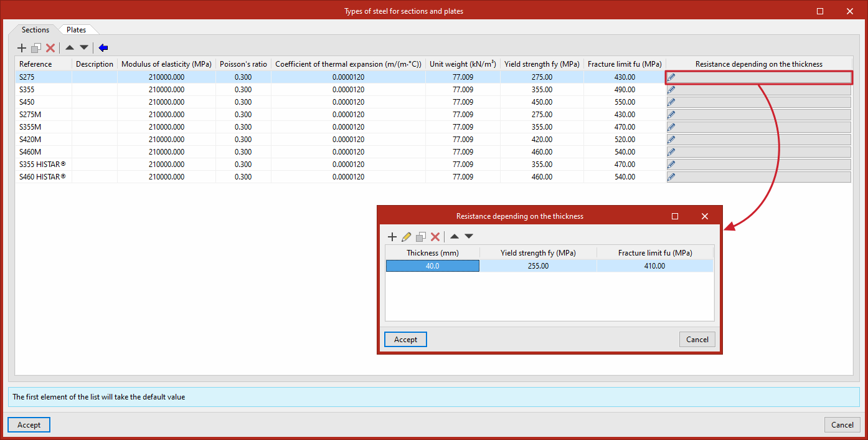Copy selected entry in resistance dialog

point(421,237)
